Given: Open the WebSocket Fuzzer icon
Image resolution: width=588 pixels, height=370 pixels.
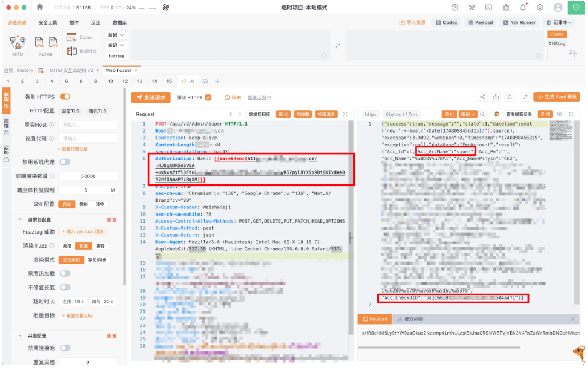Looking at the screenshot, I should tap(53, 43).
